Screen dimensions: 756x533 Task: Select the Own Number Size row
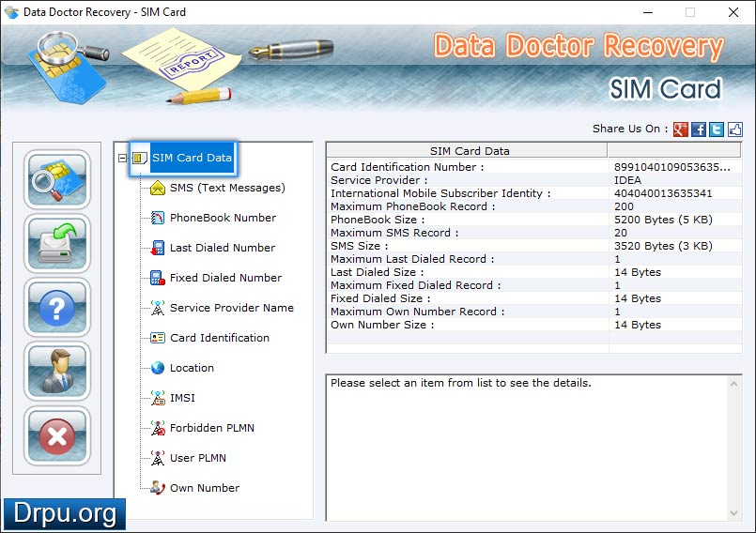click(x=534, y=325)
